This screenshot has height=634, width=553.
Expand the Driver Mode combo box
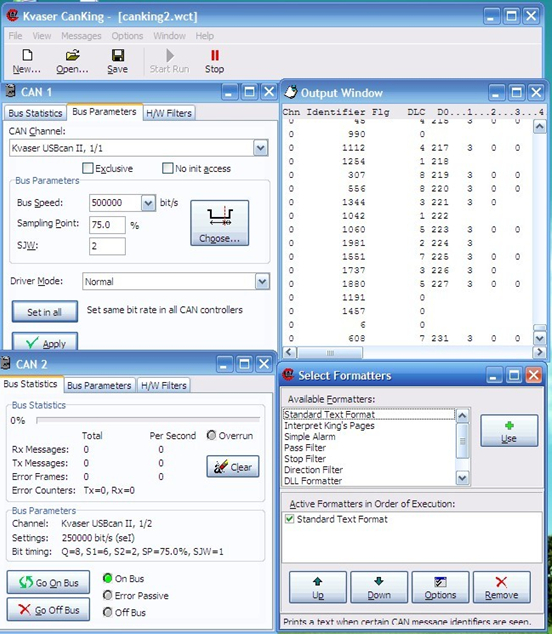click(262, 281)
